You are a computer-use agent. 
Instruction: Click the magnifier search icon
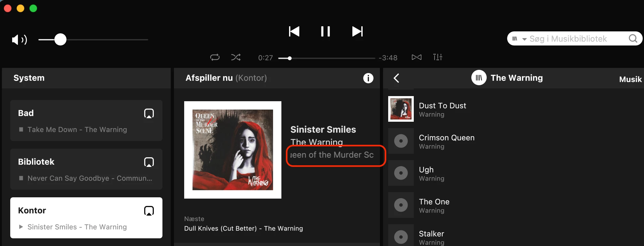[633, 39]
